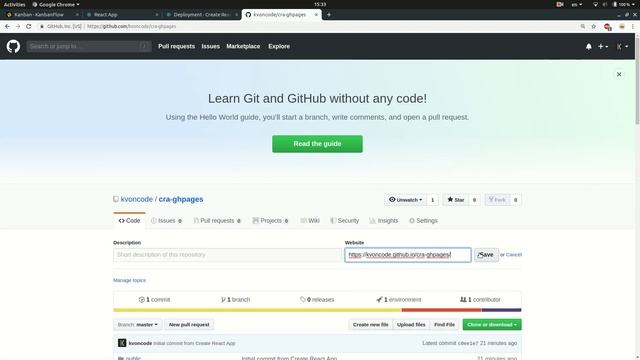Open the notifications bell icon
The image size is (640, 360).
coord(589,47)
